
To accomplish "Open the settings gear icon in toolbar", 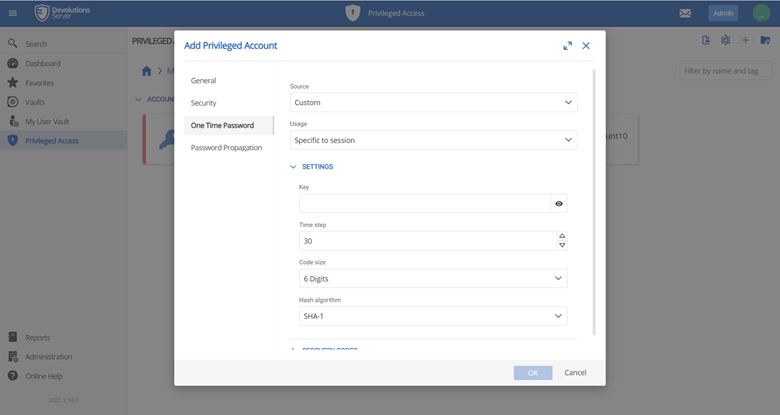I will [x=726, y=41].
